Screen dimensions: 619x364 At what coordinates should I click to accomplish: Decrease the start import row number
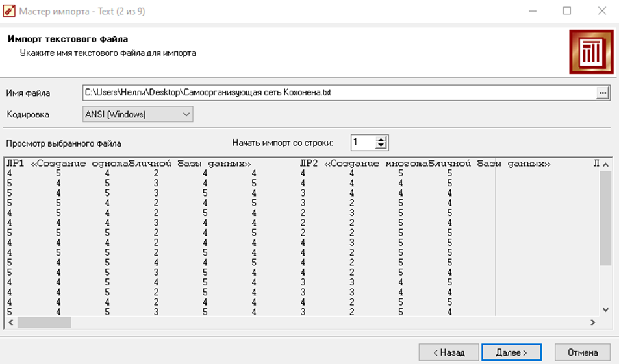pyautogui.click(x=381, y=146)
